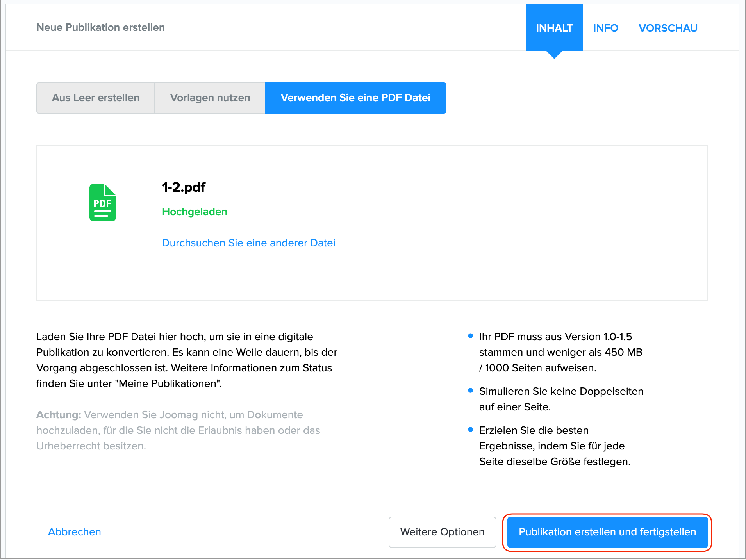Click the Doppelseiten hint bullet

click(561, 399)
